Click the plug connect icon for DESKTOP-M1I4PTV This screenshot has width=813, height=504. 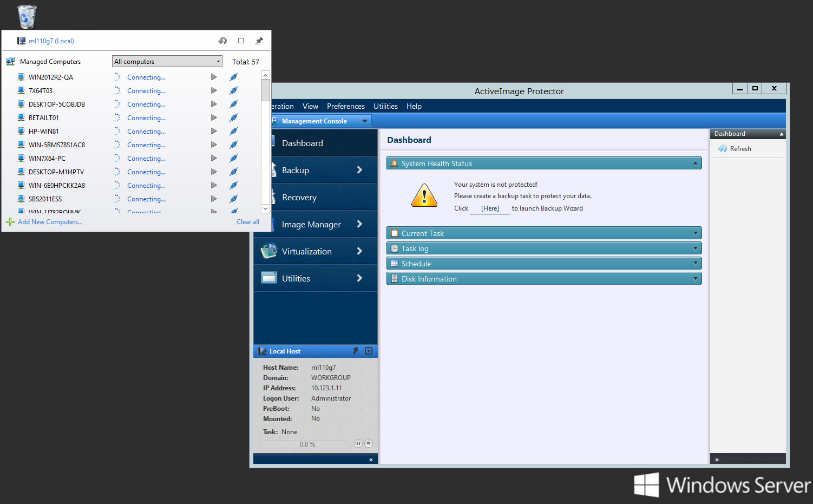click(x=234, y=172)
